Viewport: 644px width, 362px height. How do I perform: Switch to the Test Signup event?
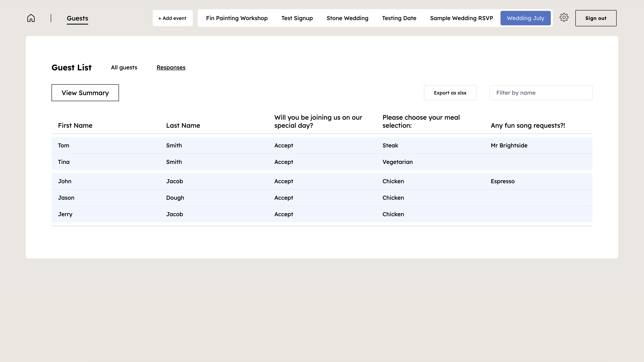click(x=297, y=18)
